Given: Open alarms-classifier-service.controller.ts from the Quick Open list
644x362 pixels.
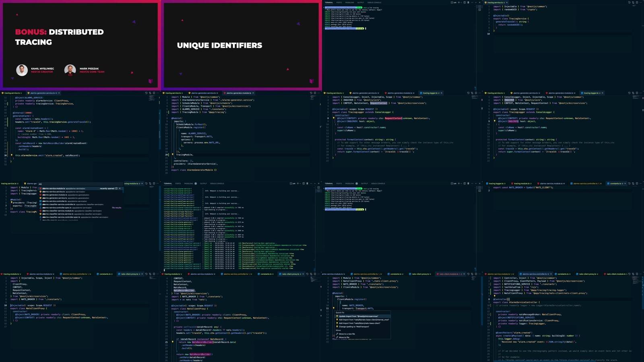Looking at the screenshot, I should [80, 204].
